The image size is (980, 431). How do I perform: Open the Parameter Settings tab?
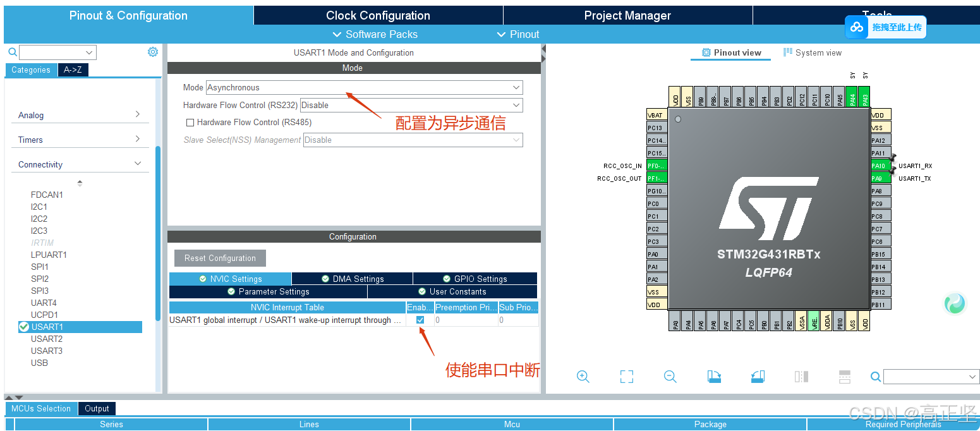coord(268,291)
